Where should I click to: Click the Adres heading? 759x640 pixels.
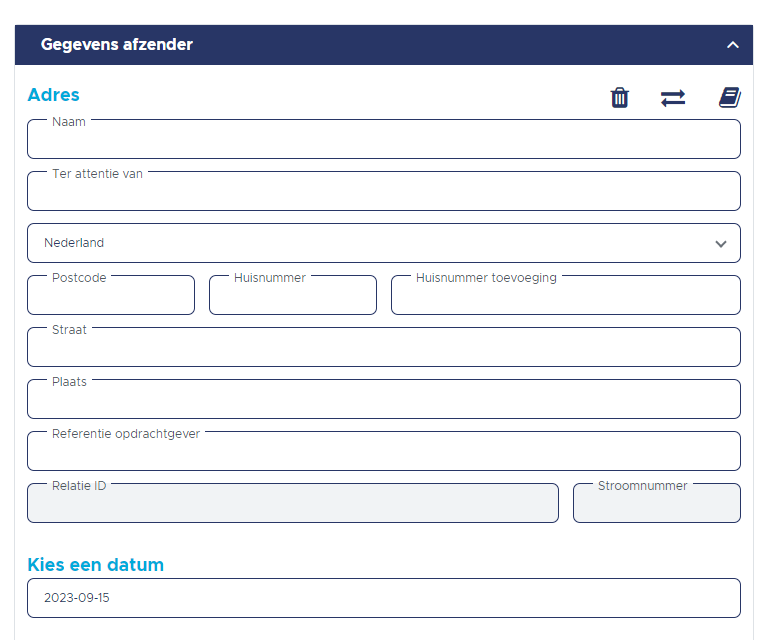(x=53, y=95)
